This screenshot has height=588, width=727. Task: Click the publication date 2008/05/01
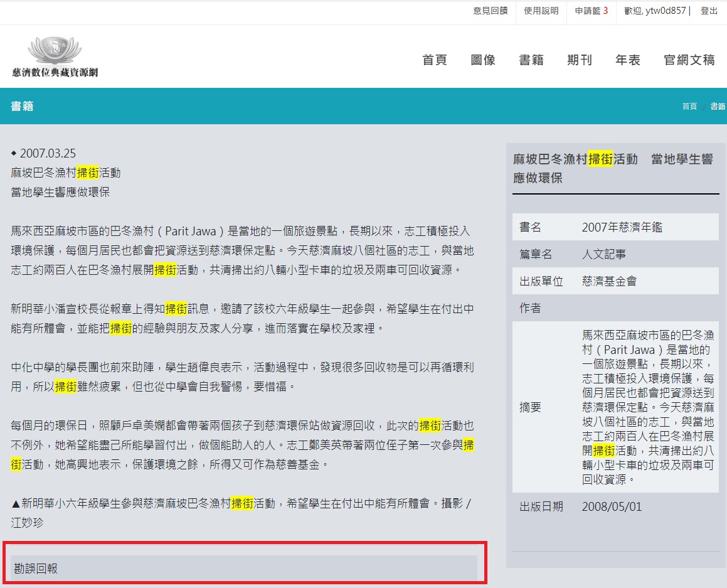[612, 506]
